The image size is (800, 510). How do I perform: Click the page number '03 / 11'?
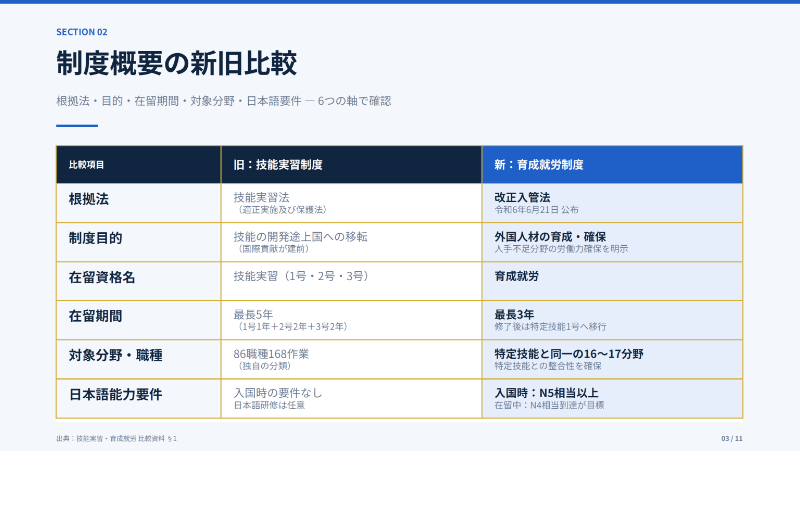732,439
